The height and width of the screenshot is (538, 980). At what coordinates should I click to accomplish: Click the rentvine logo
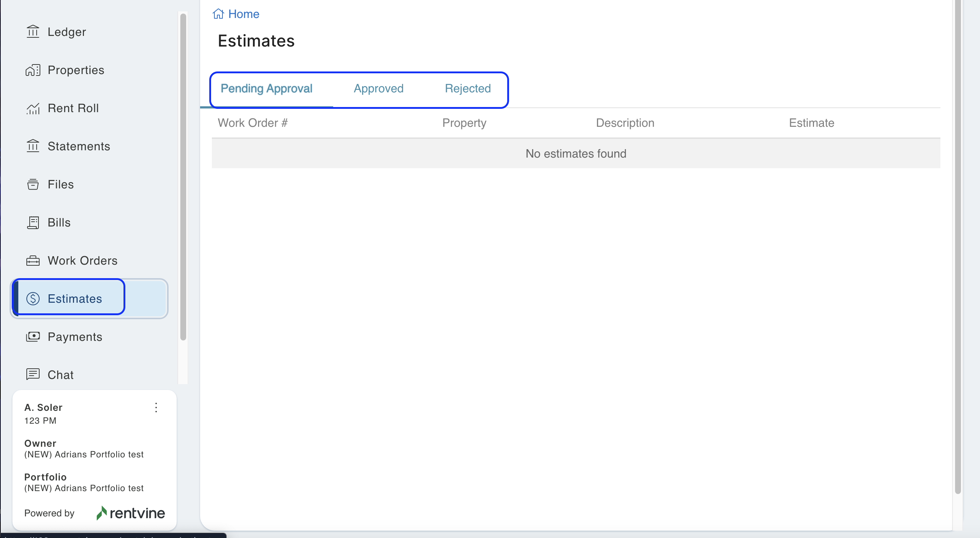[130, 513]
